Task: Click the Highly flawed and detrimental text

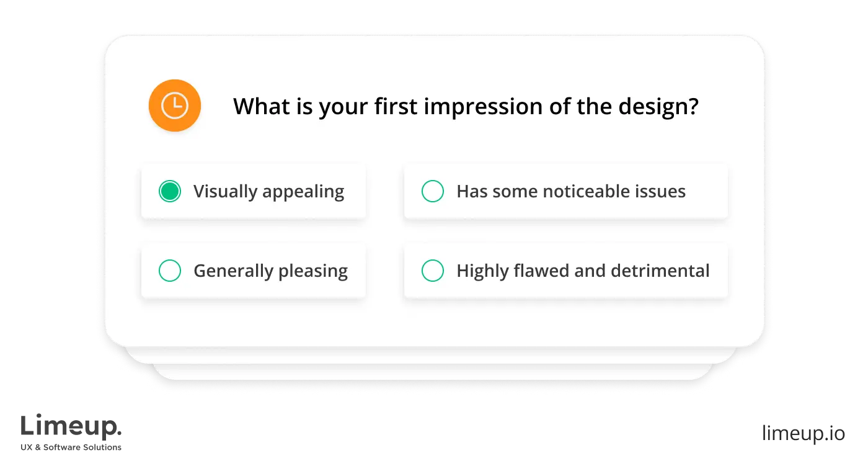Action: click(x=583, y=271)
